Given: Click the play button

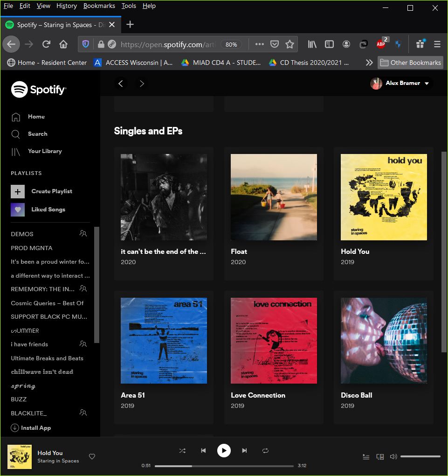Looking at the screenshot, I should (x=224, y=450).
